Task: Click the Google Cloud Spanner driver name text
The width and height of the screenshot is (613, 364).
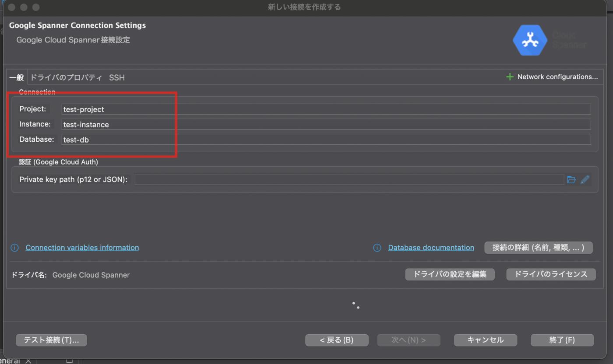Action: point(91,275)
